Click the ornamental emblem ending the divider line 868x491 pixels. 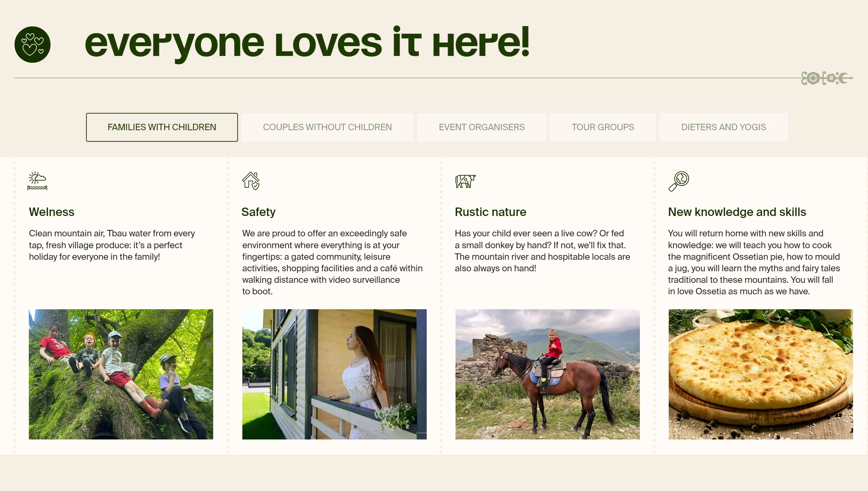point(827,78)
